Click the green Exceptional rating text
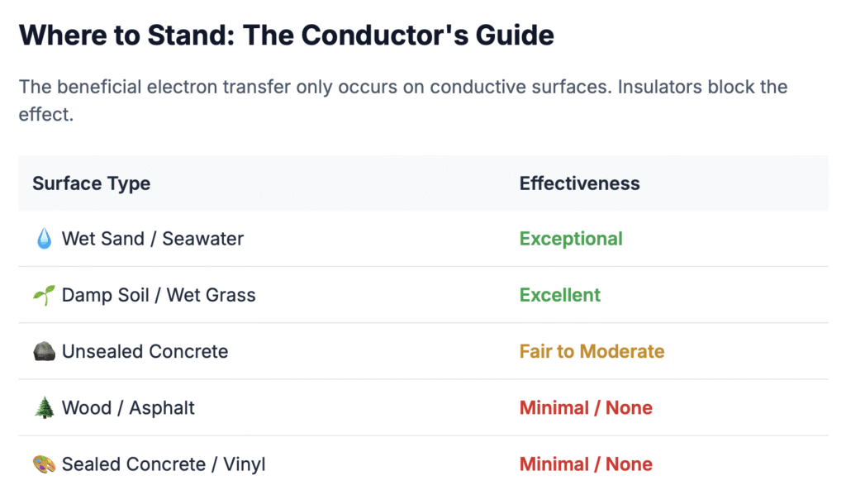846x504 pixels. 571,240
